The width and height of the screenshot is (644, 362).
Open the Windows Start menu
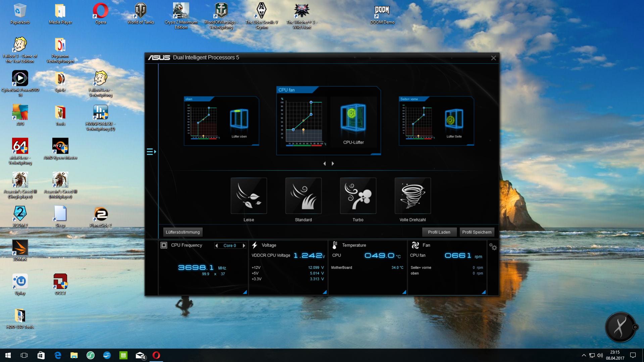pyautogui.click(x=8, y=355)
